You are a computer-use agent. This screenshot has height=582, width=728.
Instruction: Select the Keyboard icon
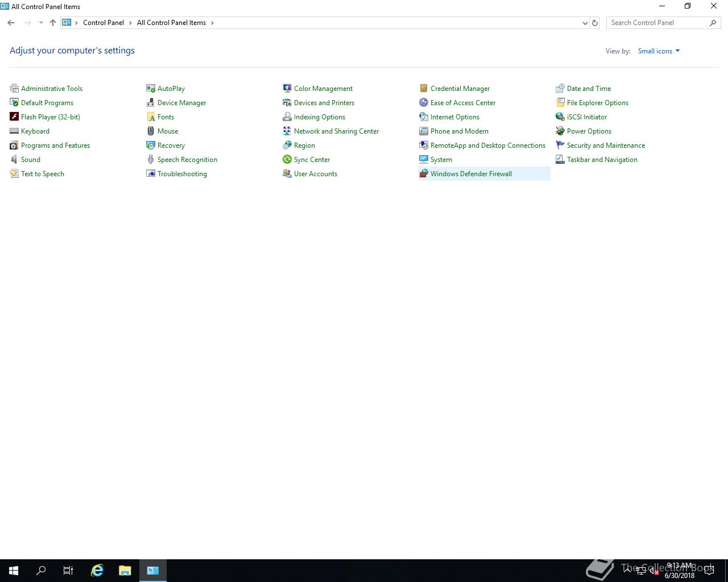click(x=14, y=131)
